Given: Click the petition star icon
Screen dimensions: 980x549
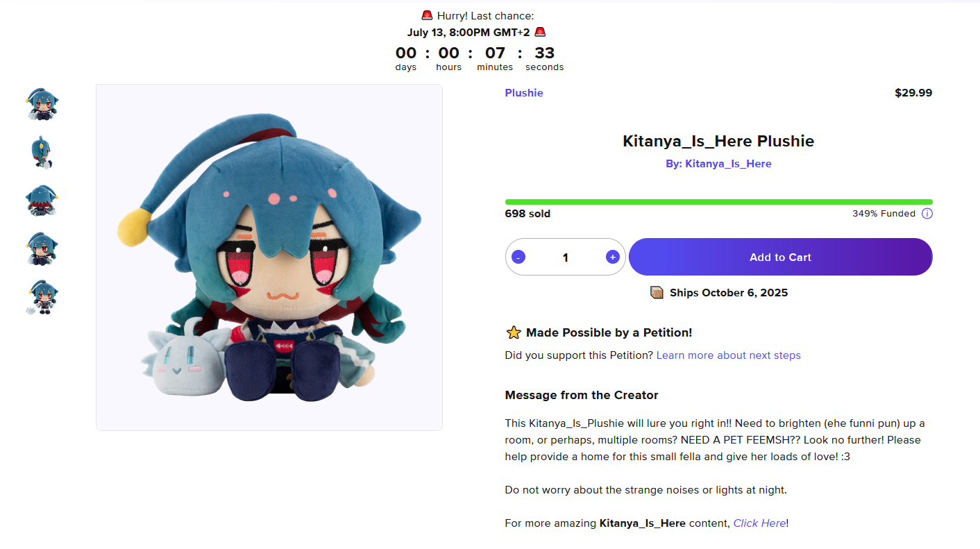Looking at the screenshot, I should (514, 332).
